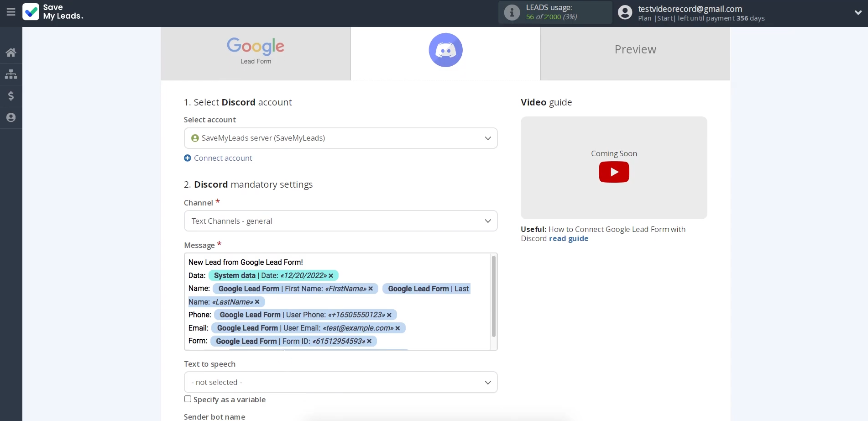Click the LEADS usage info icon

click(512, 12)
